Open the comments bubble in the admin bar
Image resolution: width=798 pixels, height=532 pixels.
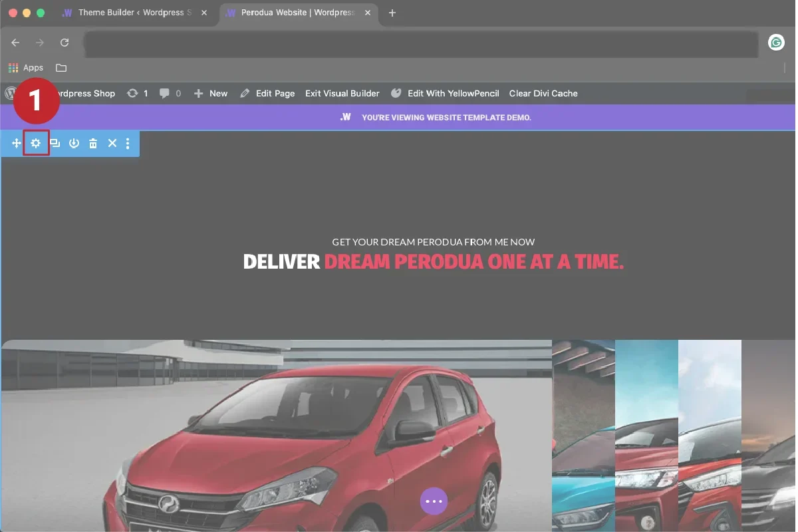(165, 94)
